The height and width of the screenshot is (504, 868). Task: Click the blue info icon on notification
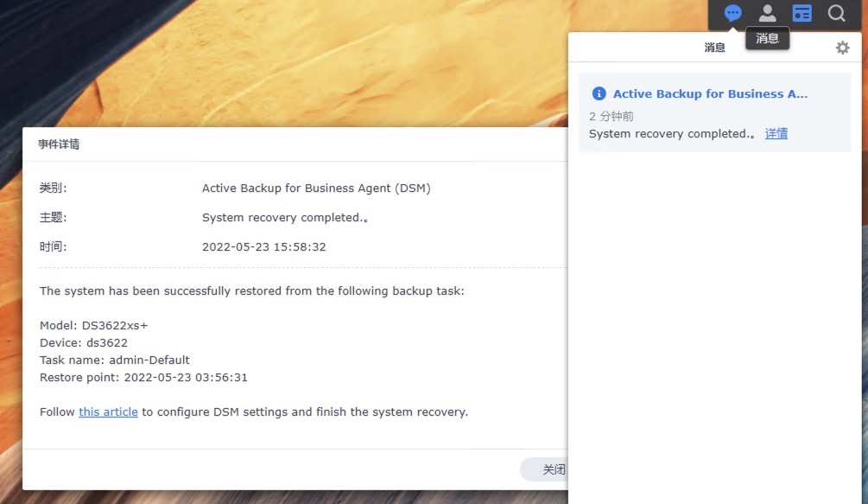click(599, 93)
